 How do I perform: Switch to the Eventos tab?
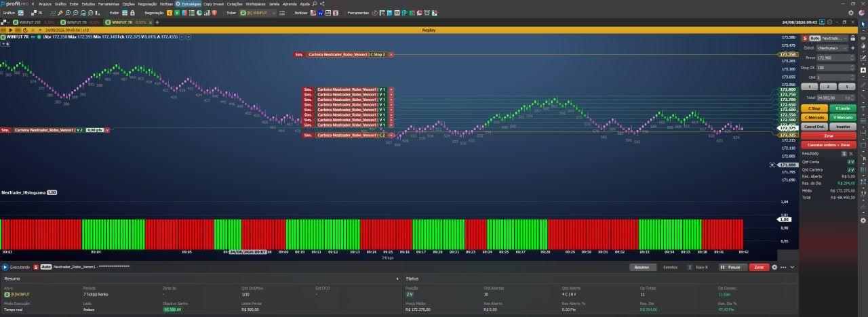671,268
